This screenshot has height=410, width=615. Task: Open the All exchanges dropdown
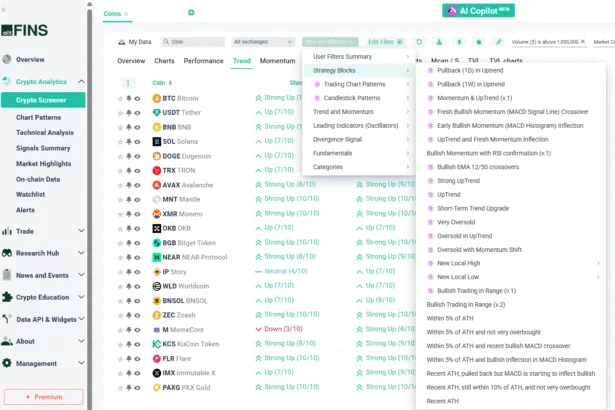point(263,42)
